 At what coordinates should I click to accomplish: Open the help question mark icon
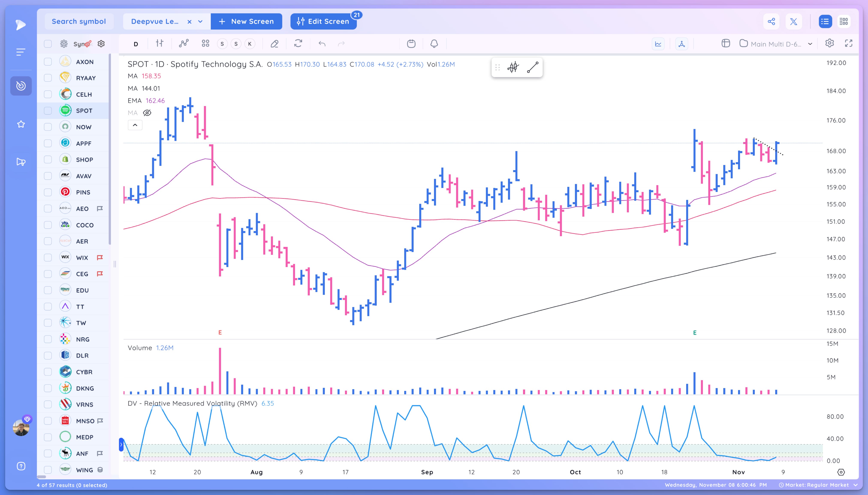tap(21, 466)
